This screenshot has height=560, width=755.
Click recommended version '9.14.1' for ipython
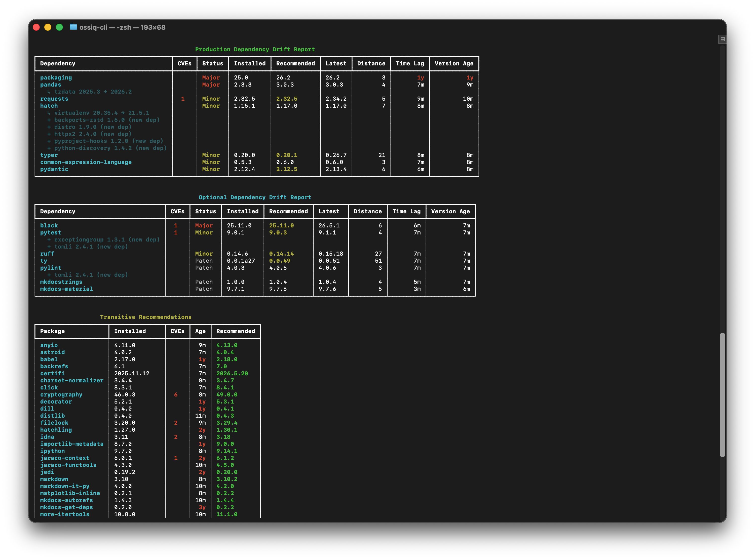pyautogui.click(x=227, y=451)
